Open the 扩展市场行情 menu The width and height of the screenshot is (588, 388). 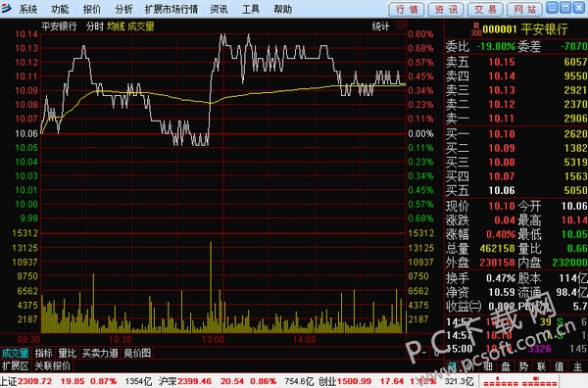pyautogui.click(x=171, y=9)
